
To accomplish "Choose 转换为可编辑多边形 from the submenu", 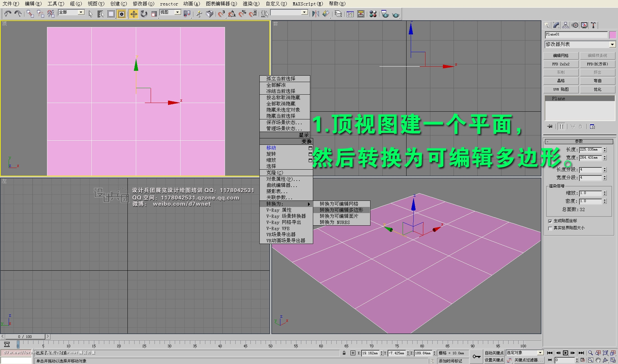I will click(341, 210).
